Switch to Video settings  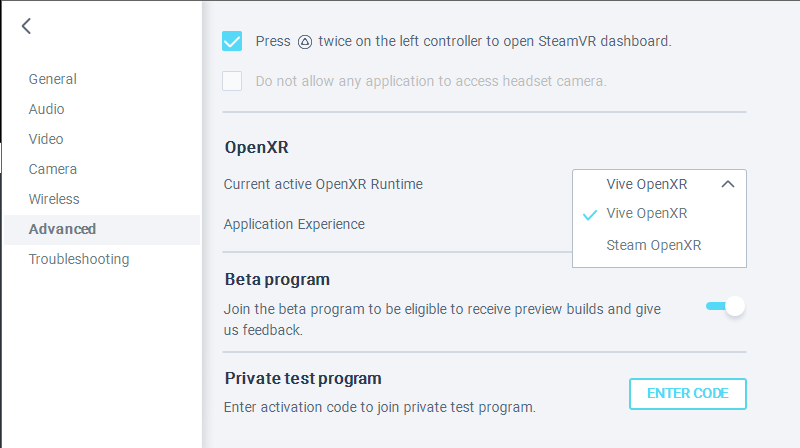coord(46,139)
